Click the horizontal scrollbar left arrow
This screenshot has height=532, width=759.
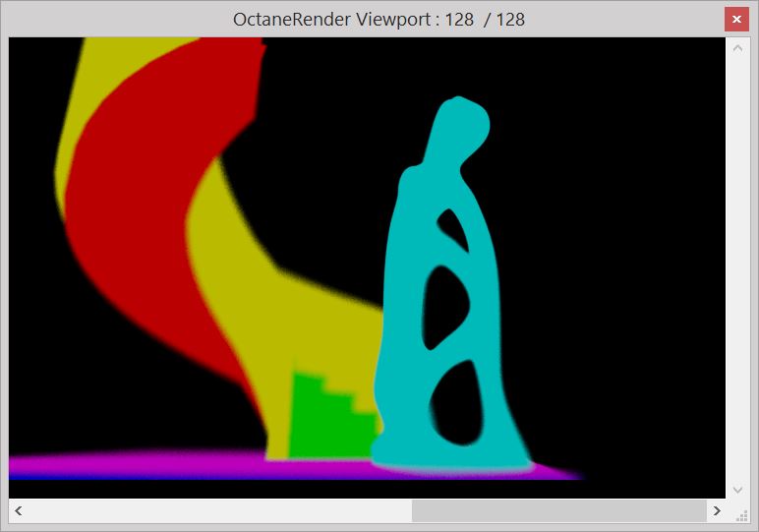(x=19, y=510)
